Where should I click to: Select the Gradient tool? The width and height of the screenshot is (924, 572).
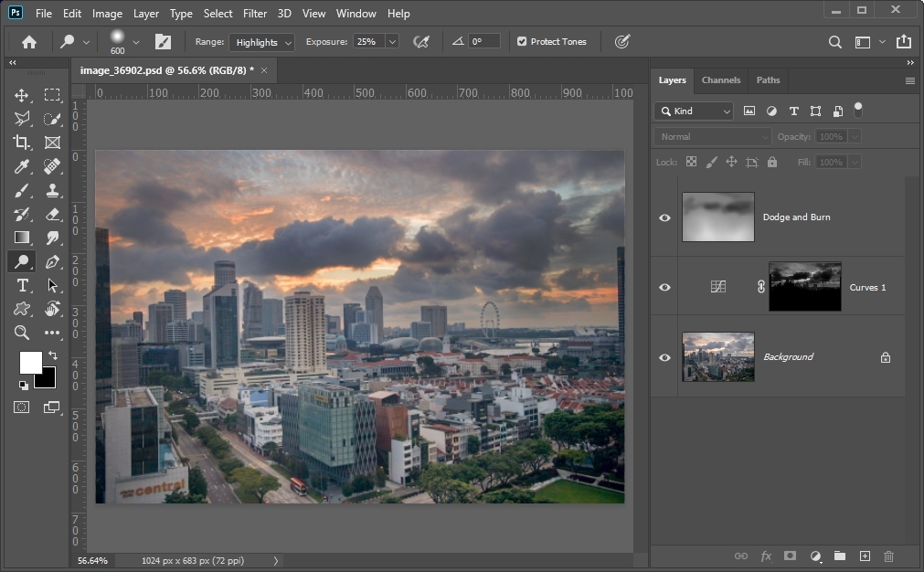tap(22, 238)
